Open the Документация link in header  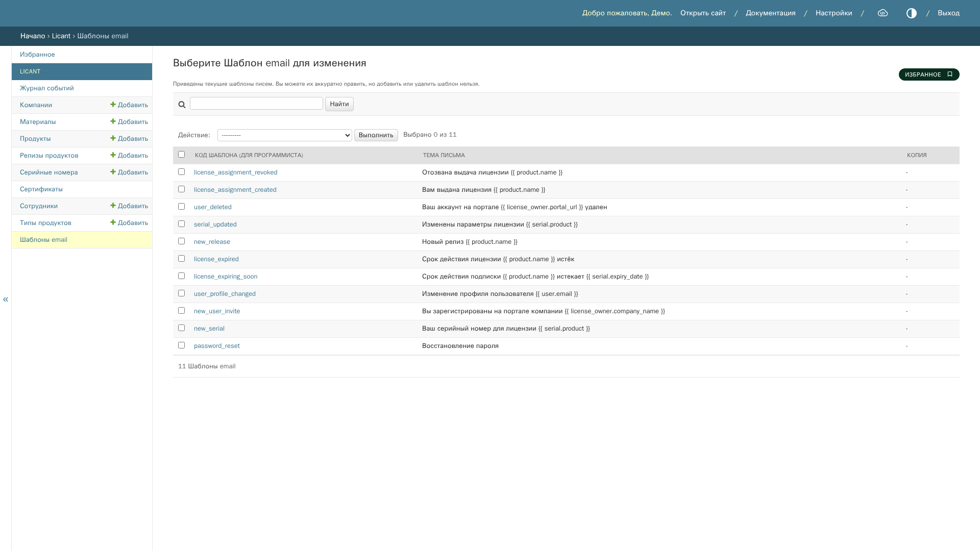coord(771,13)
